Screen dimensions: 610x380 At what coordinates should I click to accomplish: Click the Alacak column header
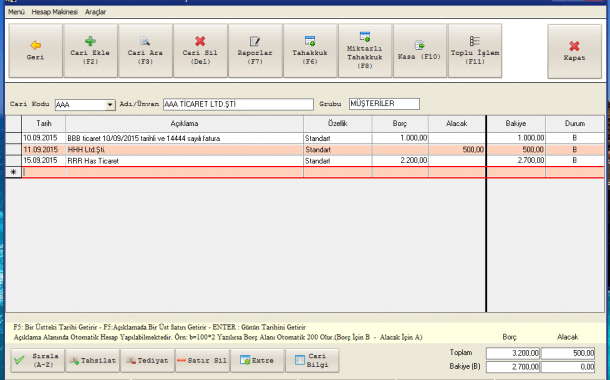coord(457,124)
